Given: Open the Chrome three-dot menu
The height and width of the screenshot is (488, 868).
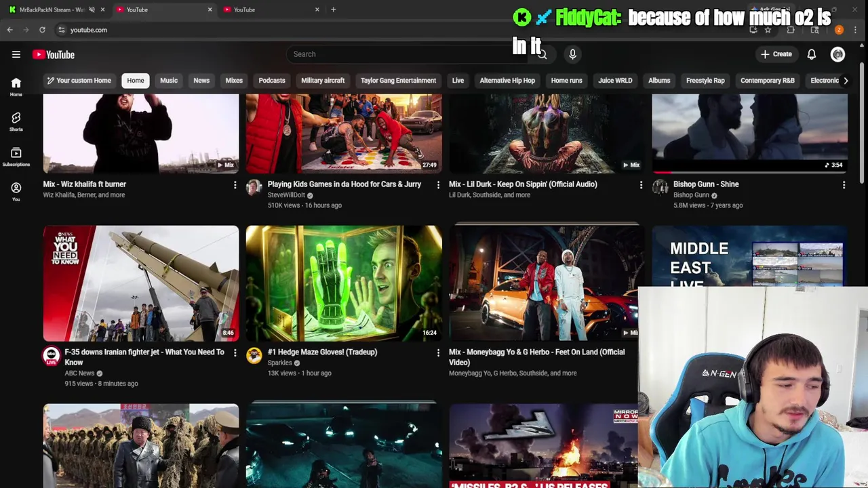Looking at the screenshot, I should [x=855, y=30].
